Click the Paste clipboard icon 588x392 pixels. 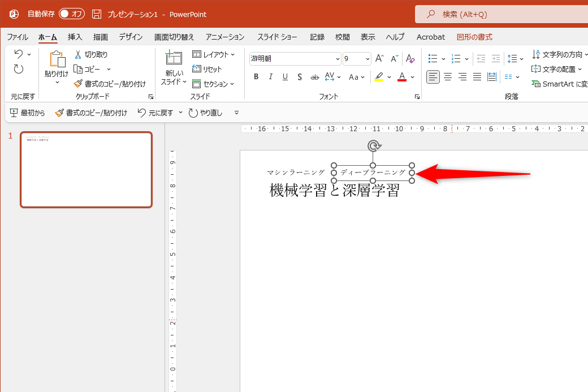point(57,59)
